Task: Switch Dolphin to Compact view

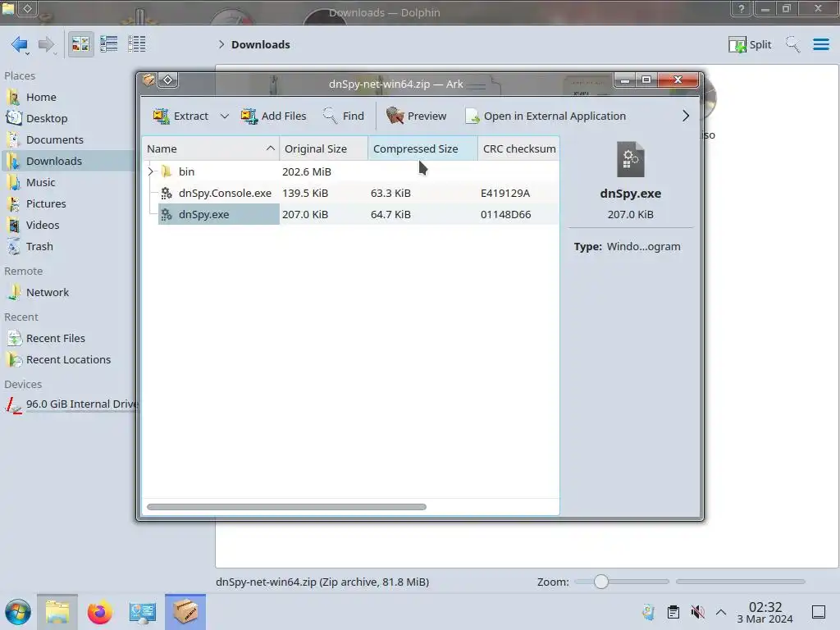Action: [109, 44]
